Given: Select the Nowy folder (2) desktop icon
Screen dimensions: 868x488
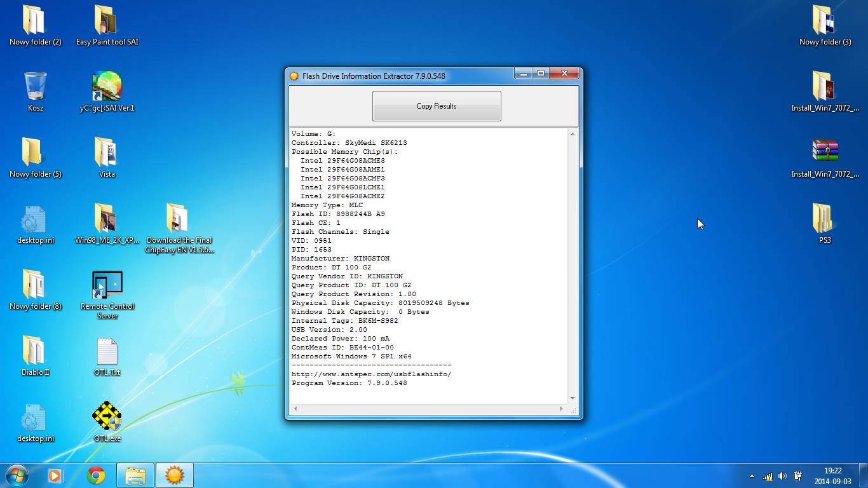Looking at the screenshot, I should 35,25.
